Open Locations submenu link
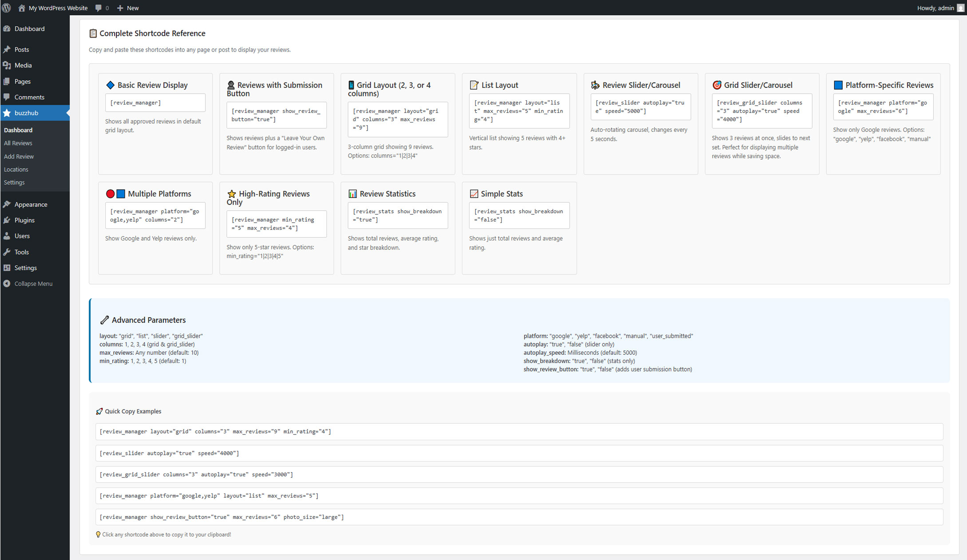967x560 pixels. [x=16, y=170]
